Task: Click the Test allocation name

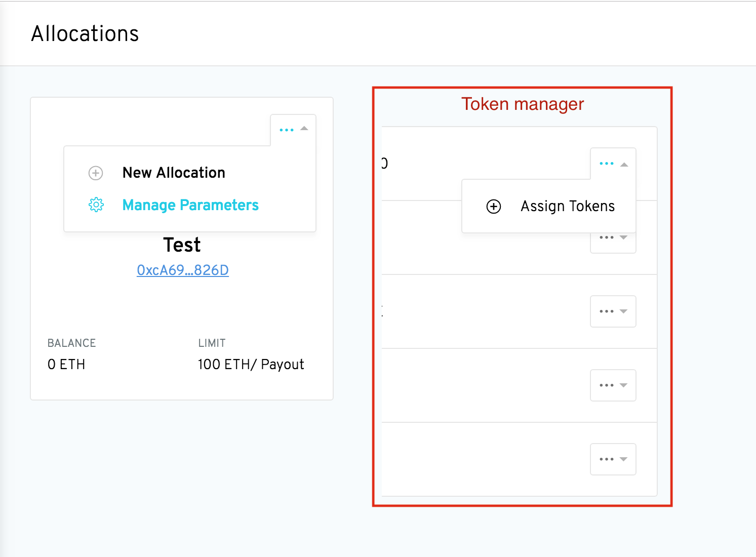Action: click(x=182, y=245)
